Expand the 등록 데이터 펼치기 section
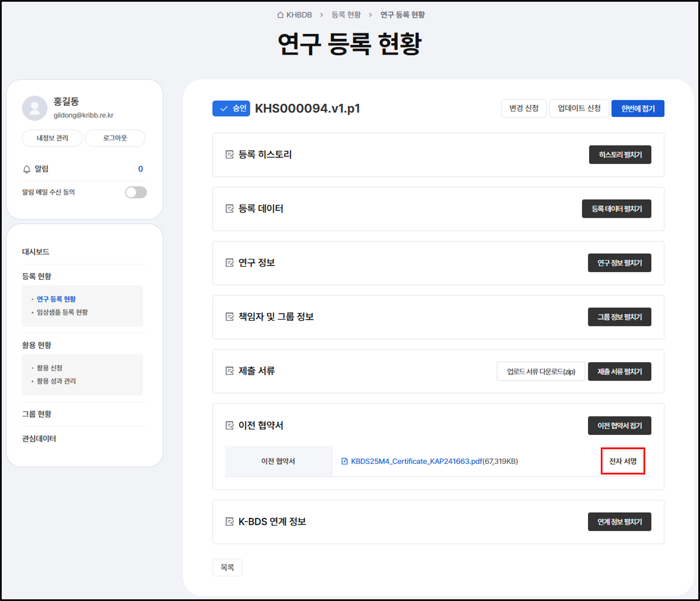Viewport: 700px width, 601px height. [617, 209]
